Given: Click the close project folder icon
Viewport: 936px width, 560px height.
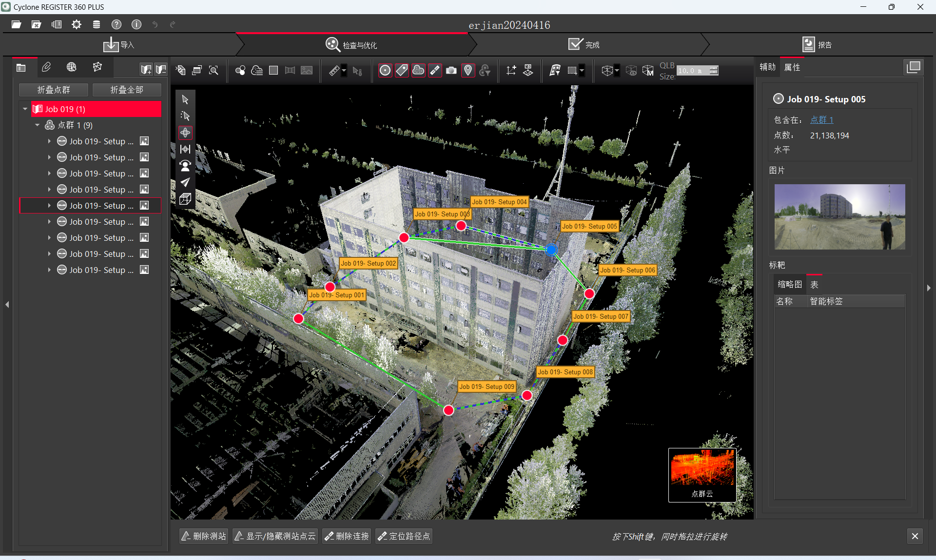Looking at the screenshot, I should pyautogui.click(x=36, y=24).
